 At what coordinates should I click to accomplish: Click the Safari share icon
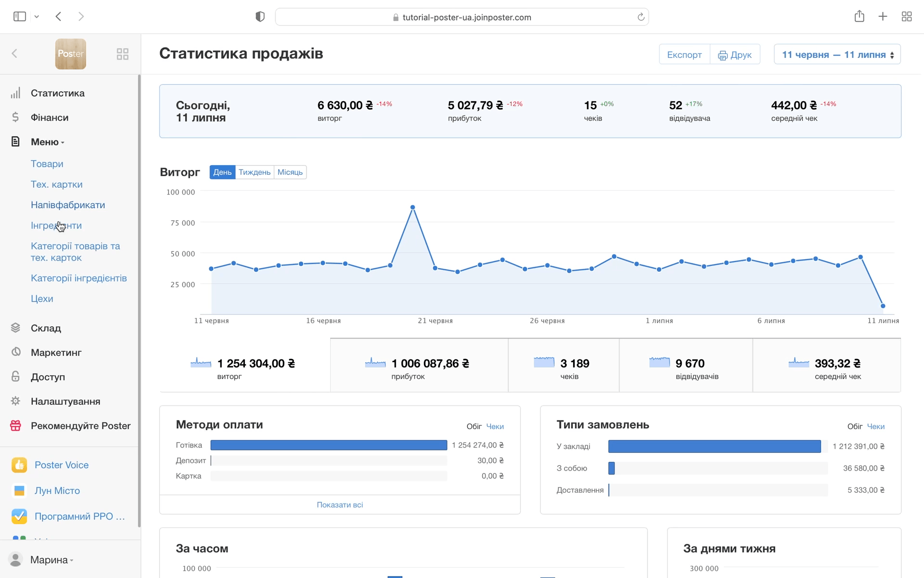click(x=859, y=17)
